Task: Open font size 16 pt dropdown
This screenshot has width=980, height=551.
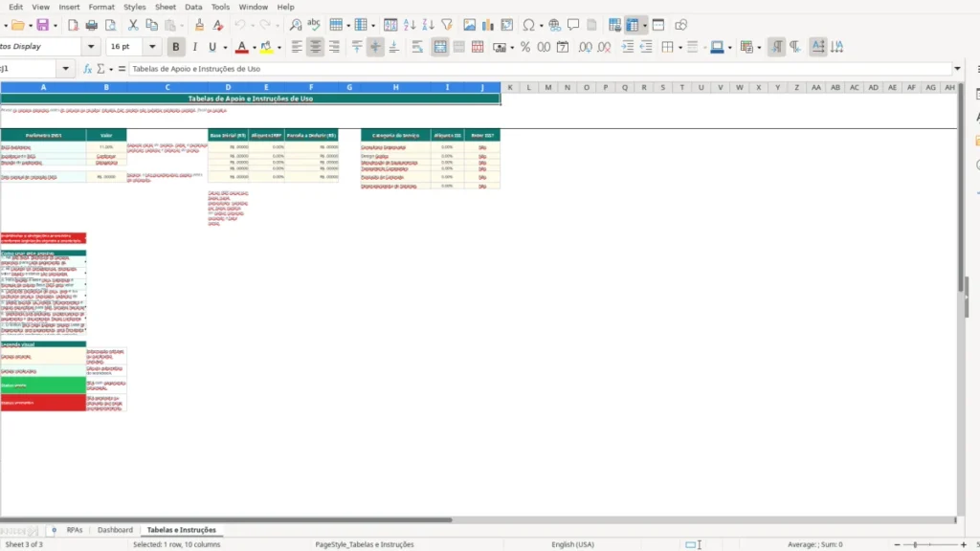Action: click(152, 46)
